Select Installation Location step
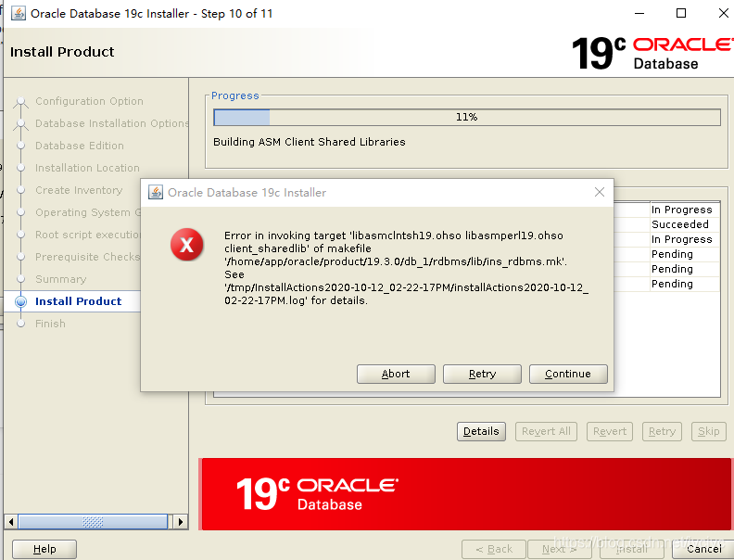Viewport: 734px width, 560px height. [x=87, y=168]
